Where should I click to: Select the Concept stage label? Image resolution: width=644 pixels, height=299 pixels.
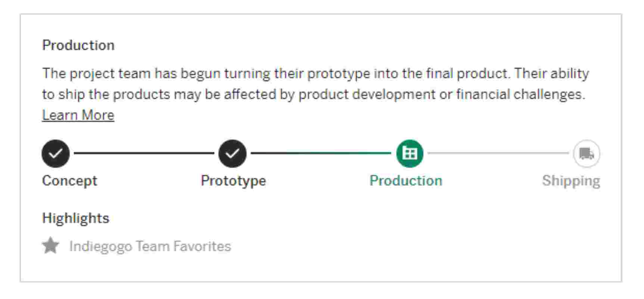click(69, 181)
